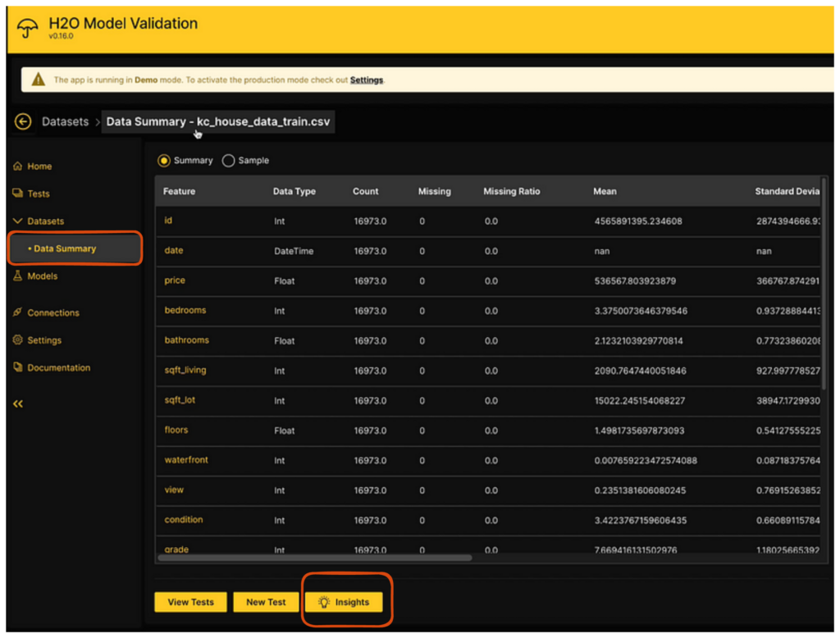Click the Settings gear icon in sidebar
Viewport: 840px width, 638px height.
17,340
